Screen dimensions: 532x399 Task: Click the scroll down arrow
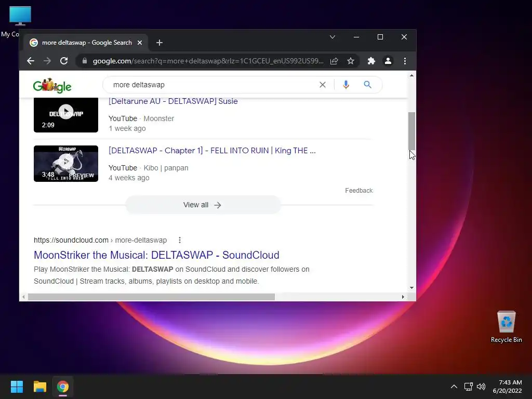(411, 288)
